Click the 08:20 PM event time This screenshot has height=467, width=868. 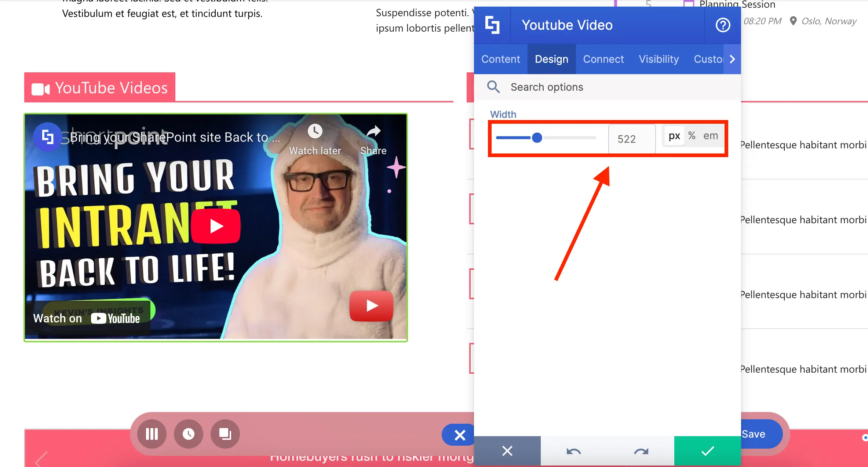(762, 21)
